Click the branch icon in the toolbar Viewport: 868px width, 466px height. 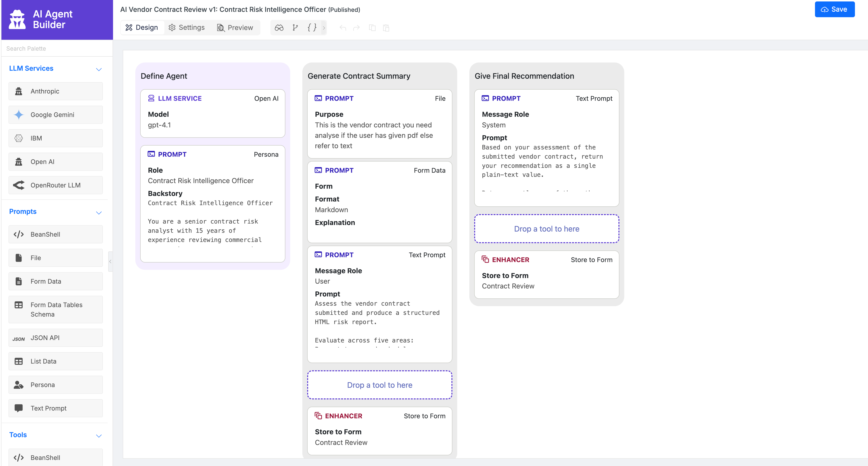(x=295, y=28)
